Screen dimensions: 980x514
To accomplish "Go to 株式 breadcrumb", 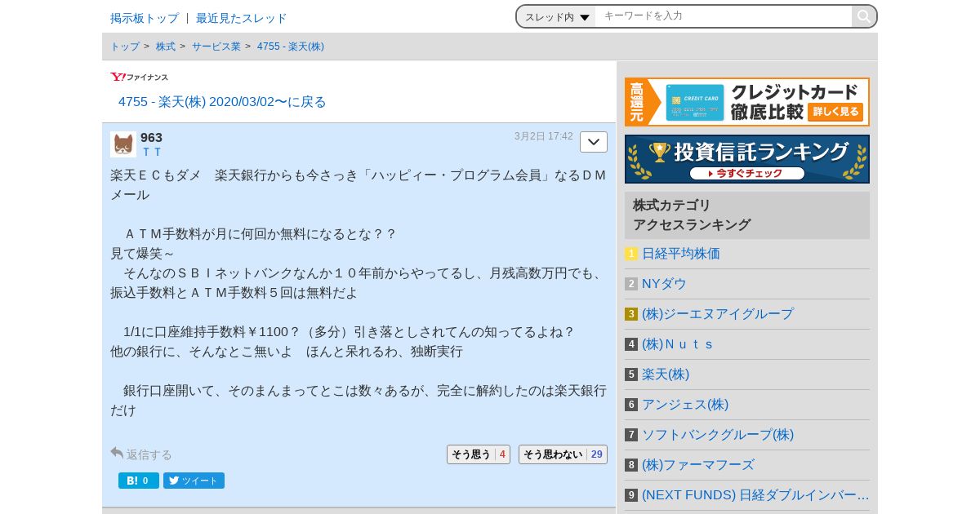I will pyautogui.click(x=166, y=47).
